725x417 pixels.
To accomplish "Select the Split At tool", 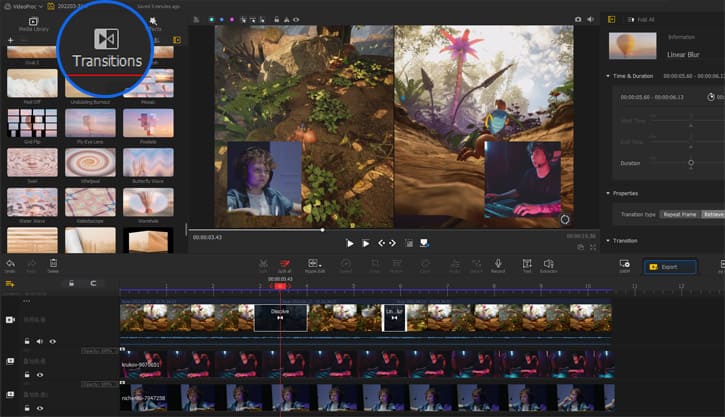I will tap(284, 263).
